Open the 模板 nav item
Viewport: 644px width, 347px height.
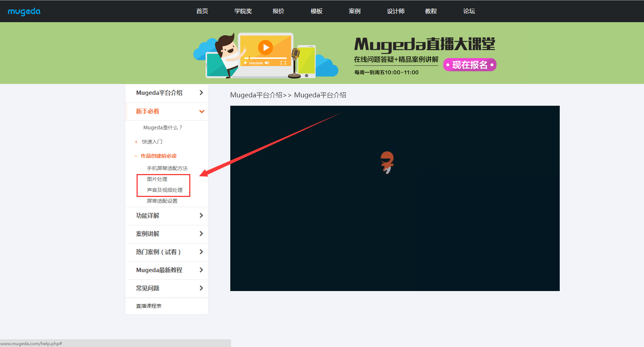click(x=316, y=11)
